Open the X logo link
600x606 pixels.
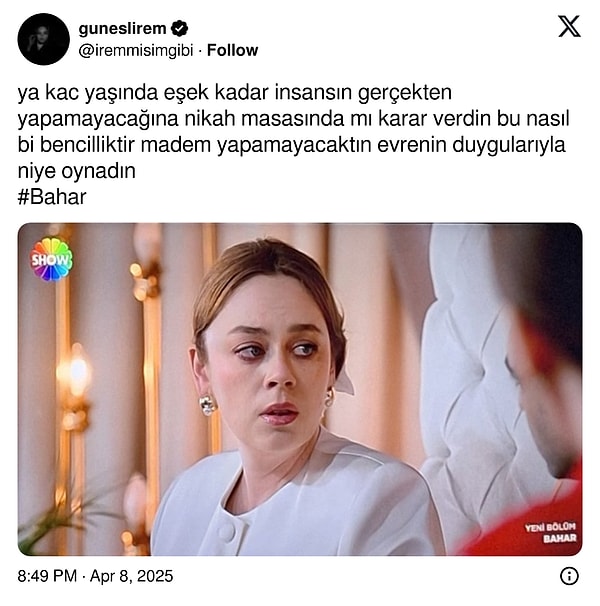click(x=569, y=26)
